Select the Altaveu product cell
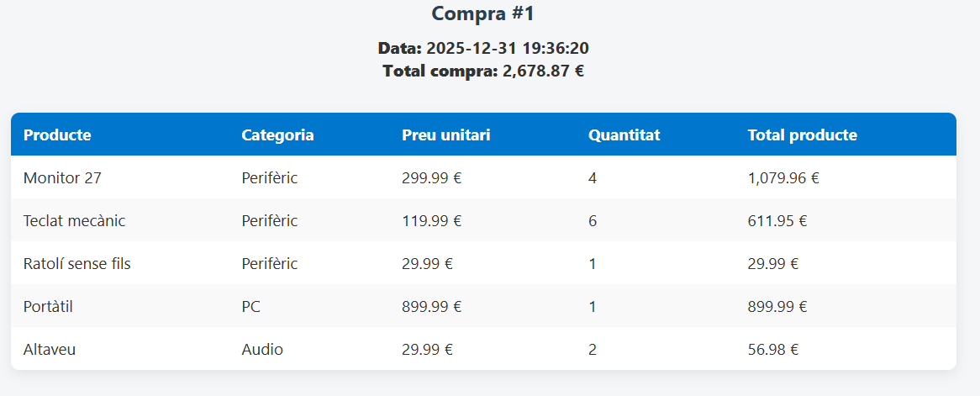980x396 pixels. 50,350
